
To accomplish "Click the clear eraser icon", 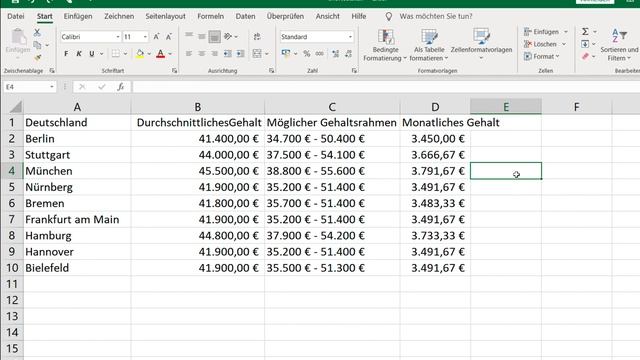I will click(585, 56).
